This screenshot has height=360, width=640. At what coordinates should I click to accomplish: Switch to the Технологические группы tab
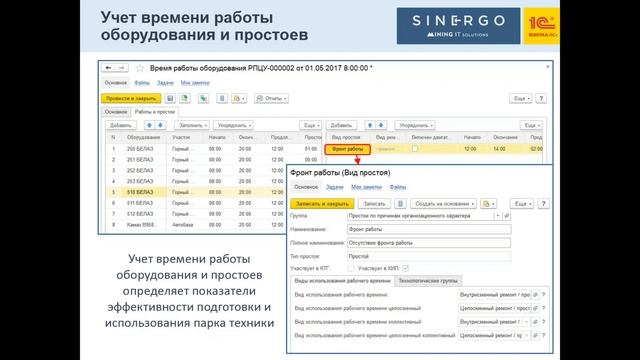428,281
